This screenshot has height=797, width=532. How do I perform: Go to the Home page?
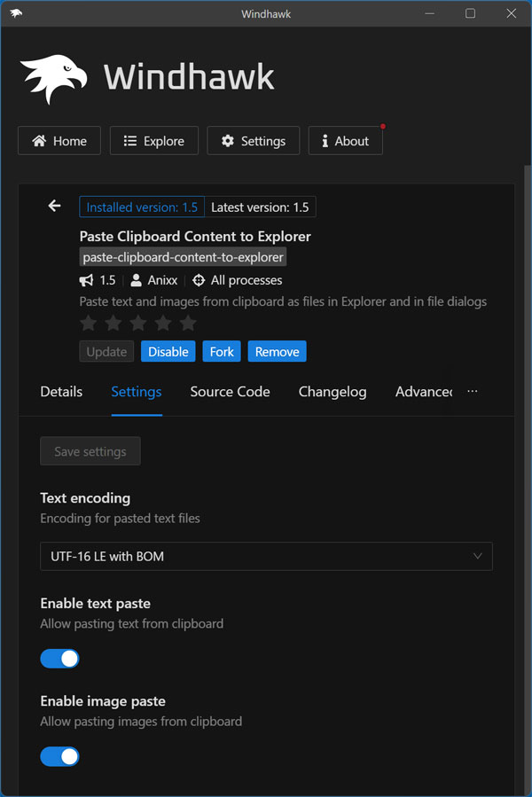tap(59, 141)
